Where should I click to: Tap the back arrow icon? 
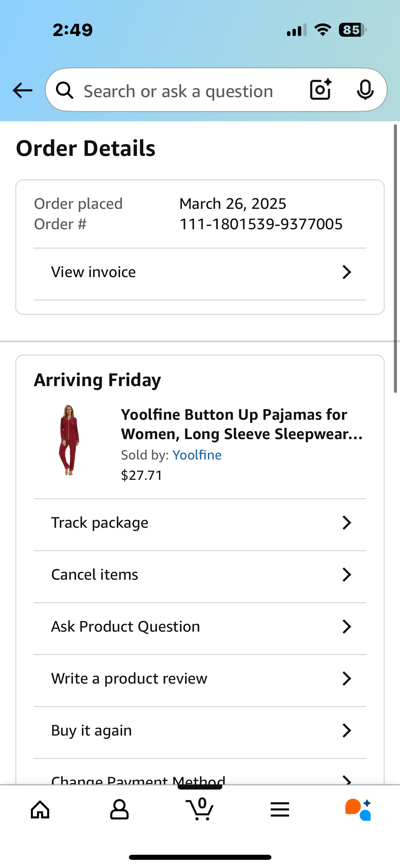[x=22, y=90]
